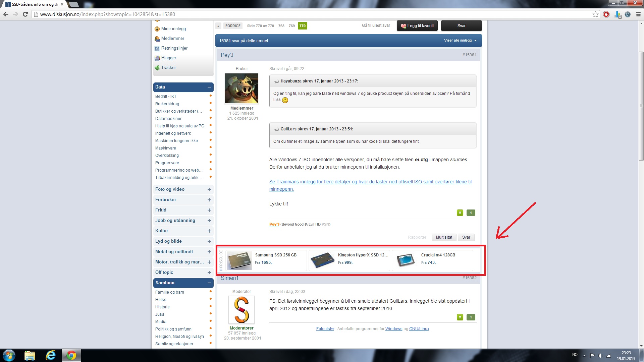Collapse the Data category section
Screen dimensions: 644x362
[x=209, y=87]
